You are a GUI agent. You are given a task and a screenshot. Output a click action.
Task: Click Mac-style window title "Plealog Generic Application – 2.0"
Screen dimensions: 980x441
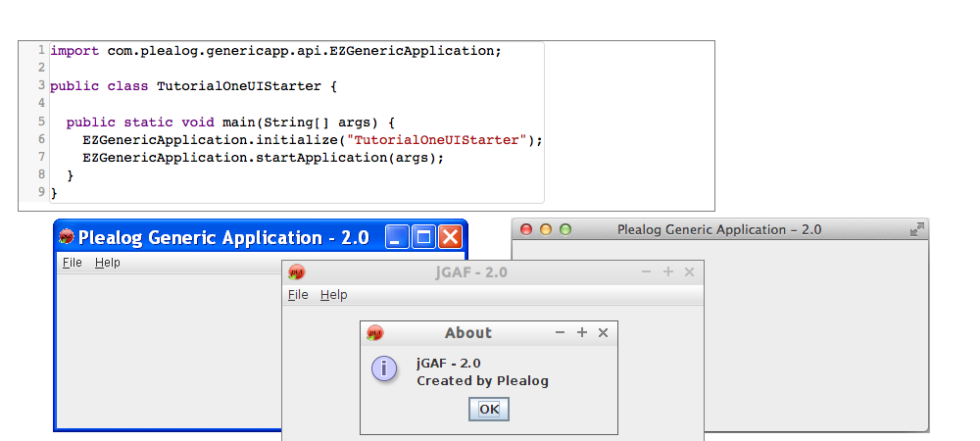click(718, 230)
